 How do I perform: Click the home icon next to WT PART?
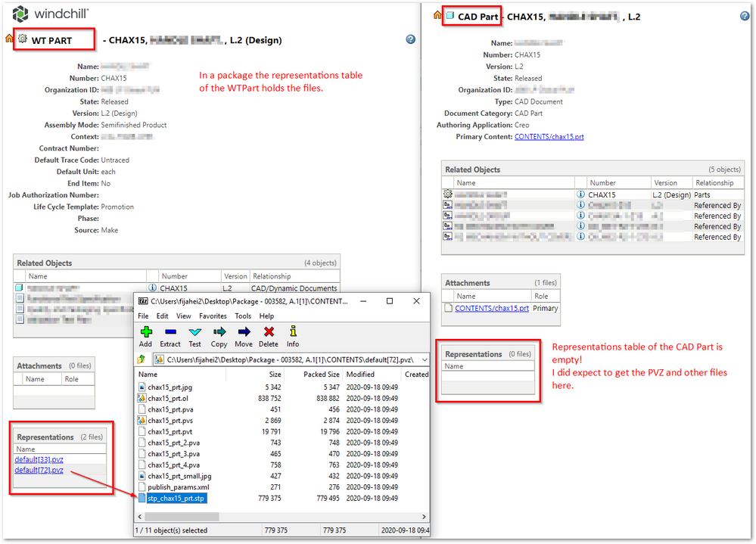pos(9,38)
